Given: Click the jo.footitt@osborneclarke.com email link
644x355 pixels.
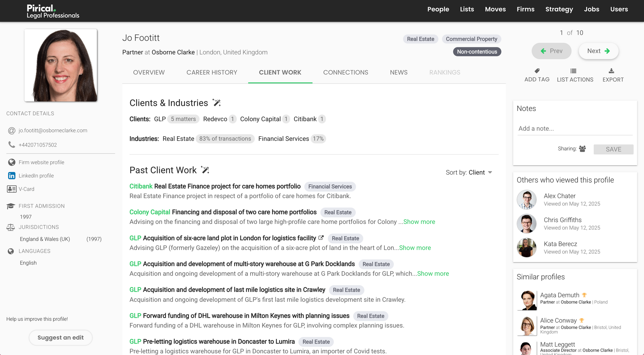Looking at the screenshot, I should (53, 130).
